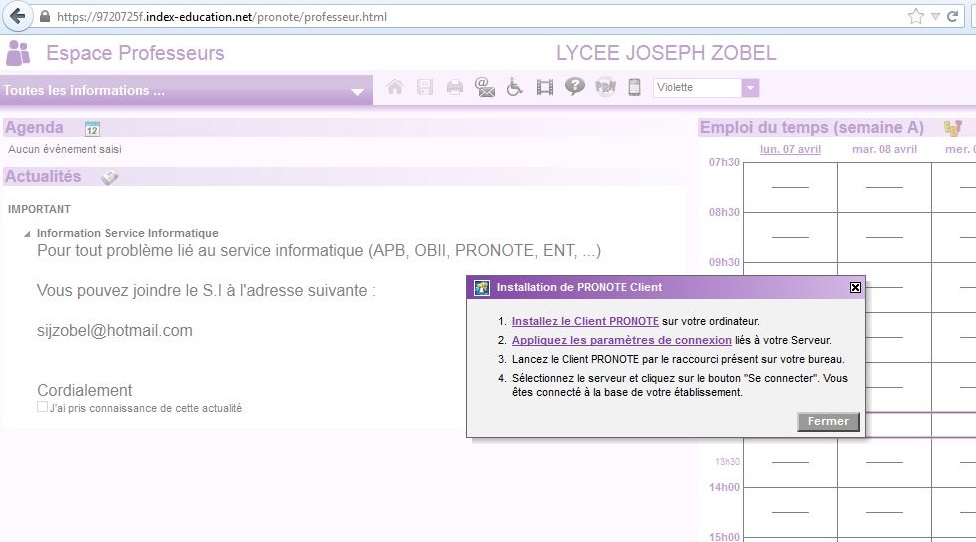The width and height of the screenshot is (976, 542).
Task: Check "J'ai pris connaissance de cette actualité"
Action: (x=42, y=408)
